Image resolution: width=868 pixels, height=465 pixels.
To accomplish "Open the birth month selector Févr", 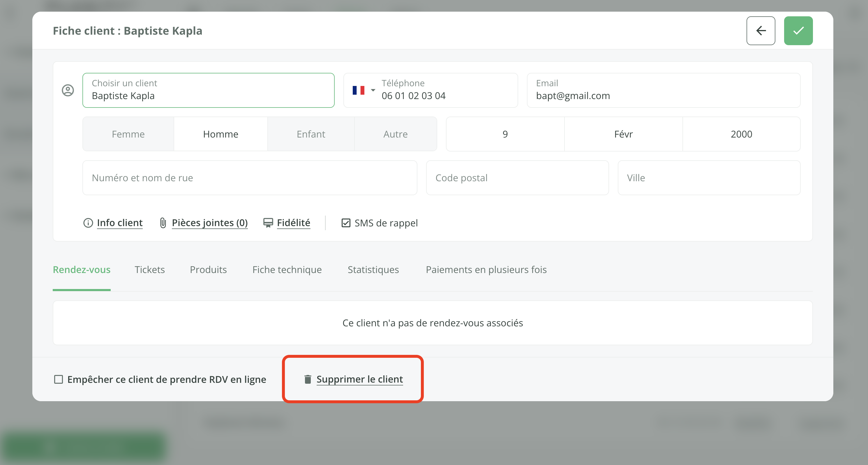I will coord(623,134).
